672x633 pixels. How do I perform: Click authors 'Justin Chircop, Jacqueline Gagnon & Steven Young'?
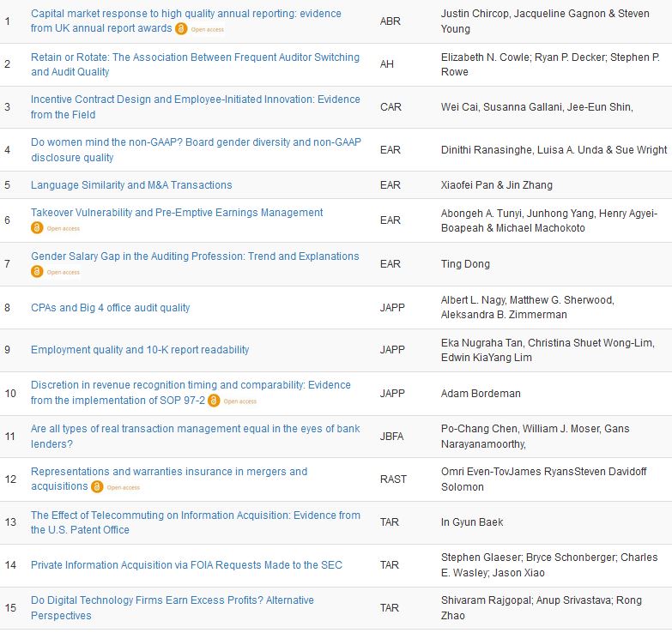(545, 21)
